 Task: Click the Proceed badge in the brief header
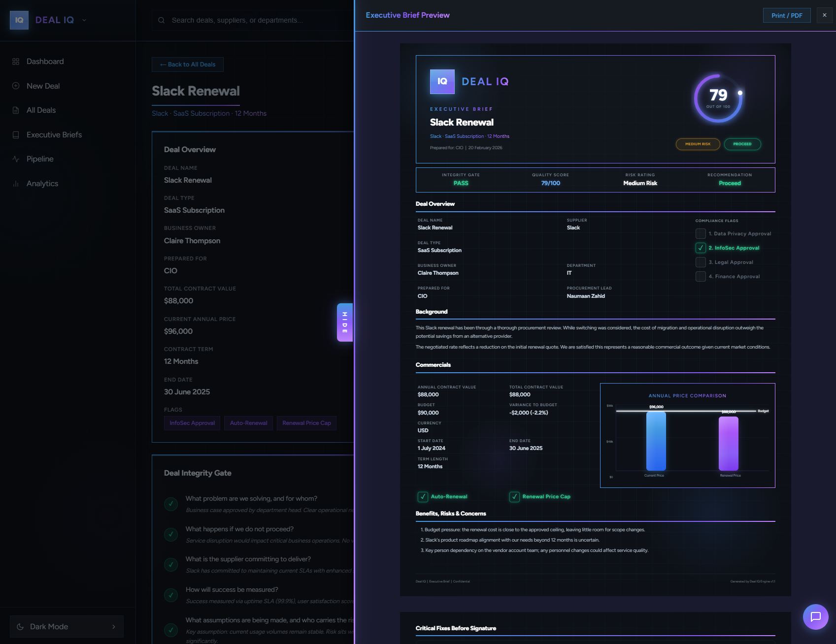tap(742, 144)
